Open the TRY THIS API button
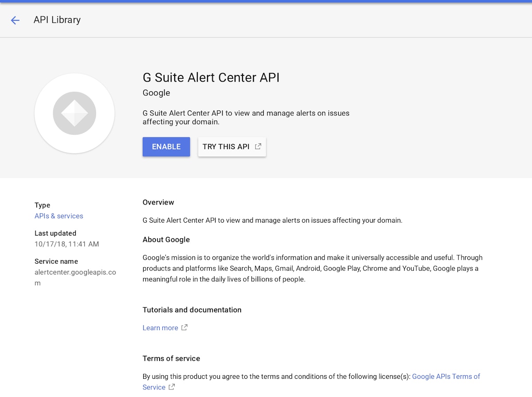 [x=226, y=147]
